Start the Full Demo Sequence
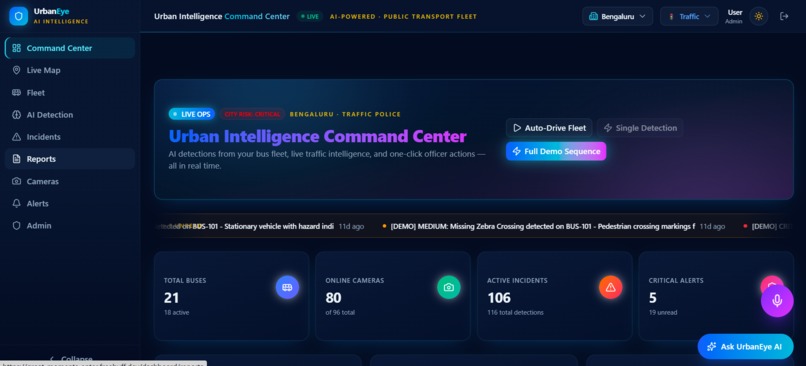806x366 pixels. click(556, 151)
